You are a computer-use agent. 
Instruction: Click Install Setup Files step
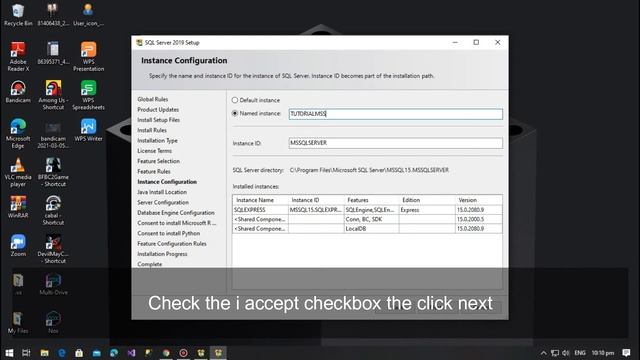158,120
